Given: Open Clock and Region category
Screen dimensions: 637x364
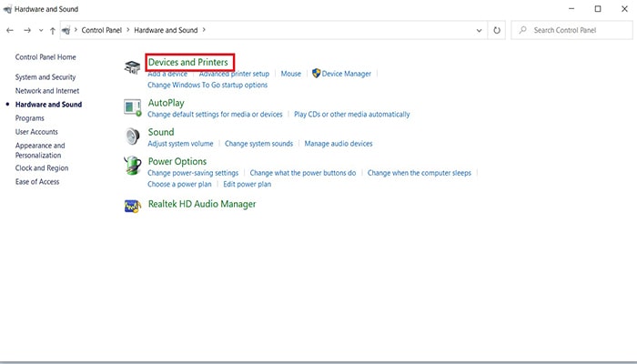Looking at the screenshot, I should 42,168.
